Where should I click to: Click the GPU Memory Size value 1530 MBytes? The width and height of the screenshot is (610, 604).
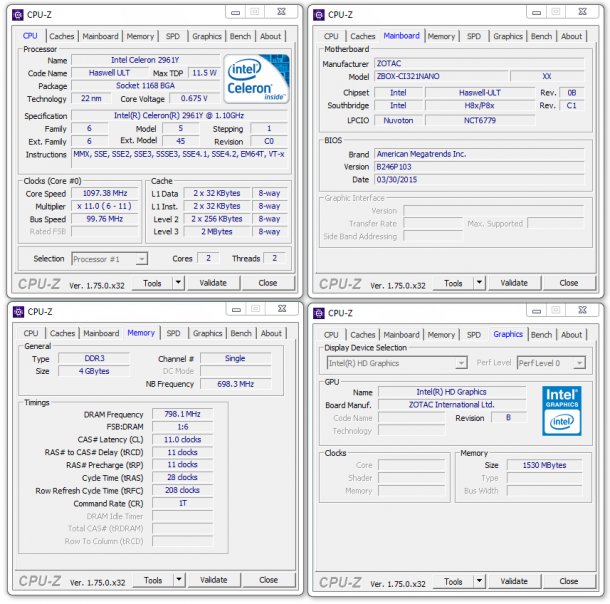(544, 465)
